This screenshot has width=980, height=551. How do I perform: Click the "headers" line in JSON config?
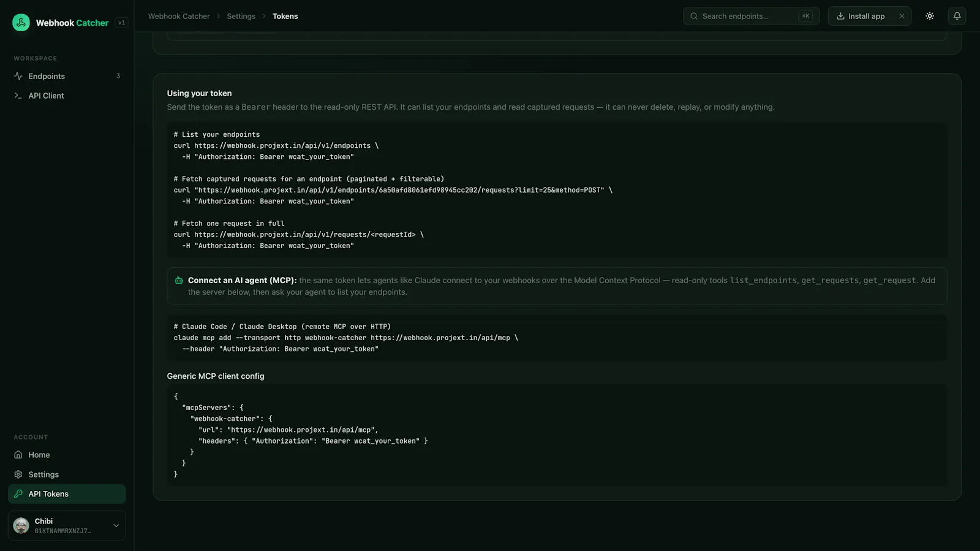pos(313,441)
